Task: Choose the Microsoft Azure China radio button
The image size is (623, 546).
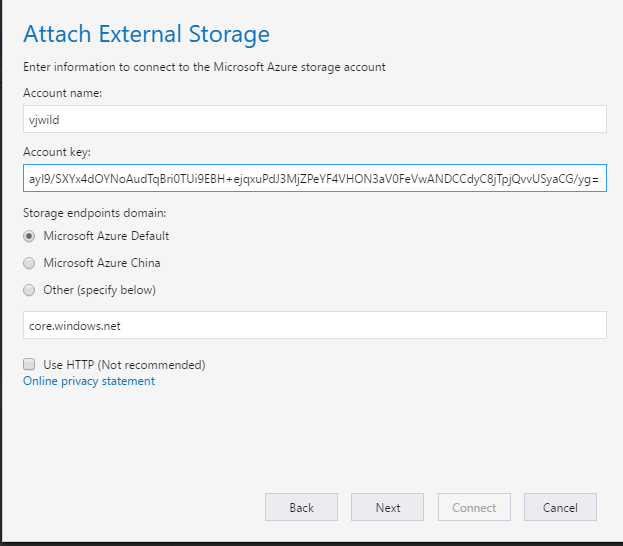Action: tap(30, 263)
